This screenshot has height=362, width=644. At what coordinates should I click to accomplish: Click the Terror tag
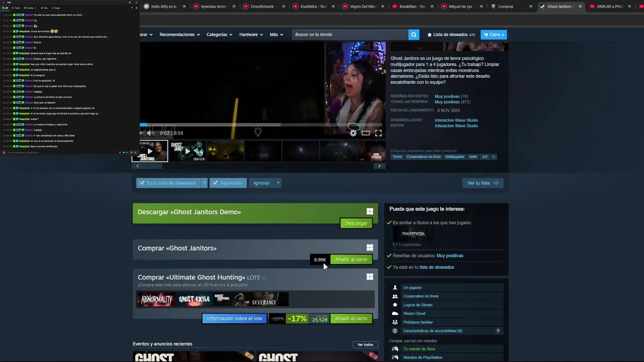coord(397,157)
